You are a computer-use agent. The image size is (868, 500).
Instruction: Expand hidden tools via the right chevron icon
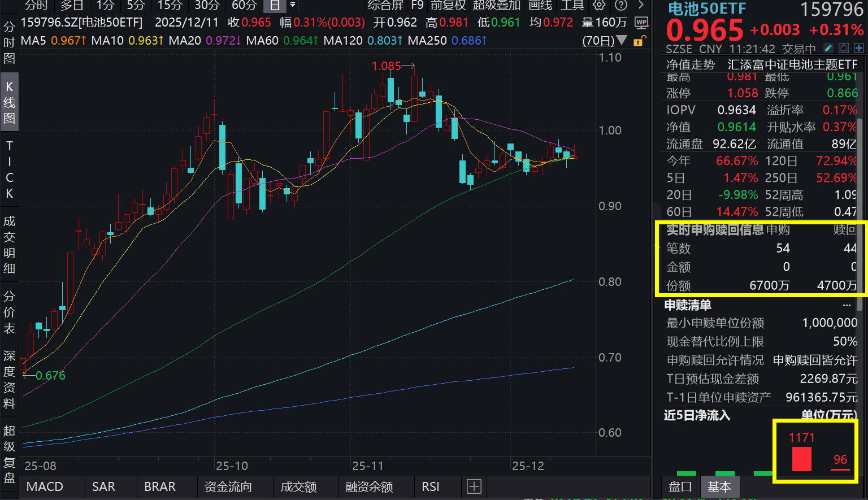coord(641,5)
